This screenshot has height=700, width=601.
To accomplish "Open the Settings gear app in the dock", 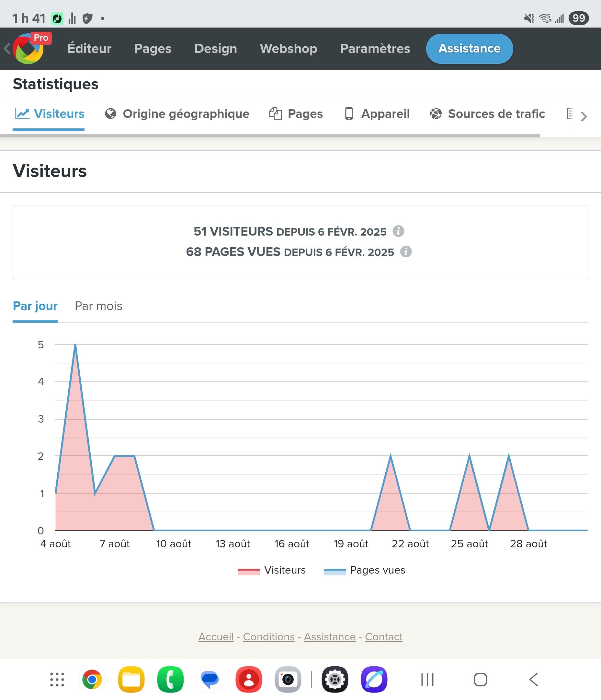I will coord(335,679).
